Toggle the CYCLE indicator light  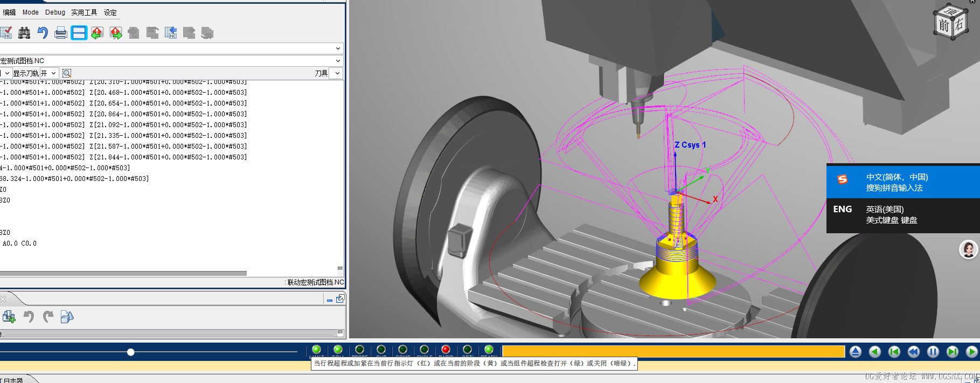coord(425,350)
